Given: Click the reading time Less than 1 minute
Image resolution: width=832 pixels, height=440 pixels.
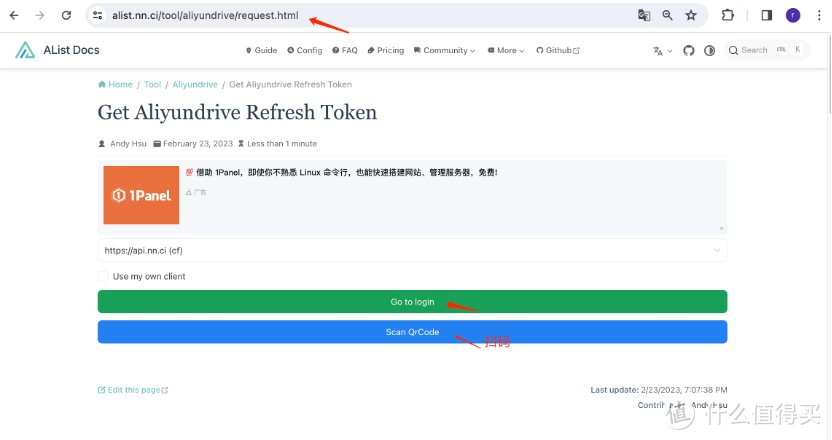Looking at the screenshot, I should 282,144.
